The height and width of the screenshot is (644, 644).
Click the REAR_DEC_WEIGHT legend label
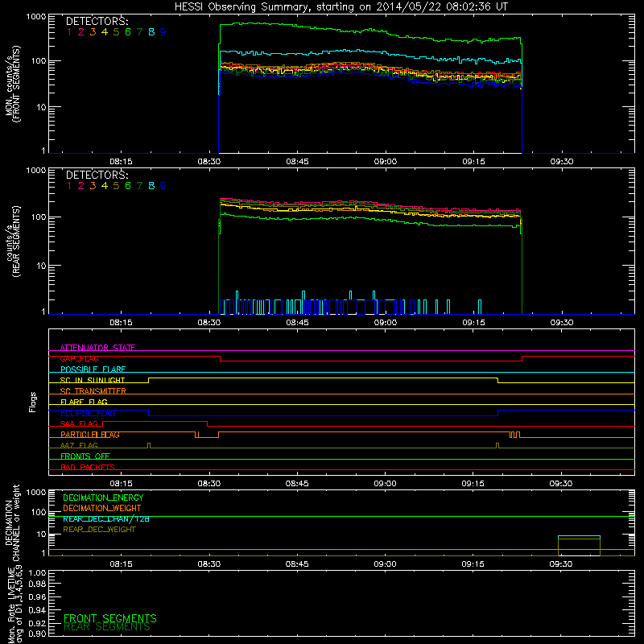click(x=99, y=530)
